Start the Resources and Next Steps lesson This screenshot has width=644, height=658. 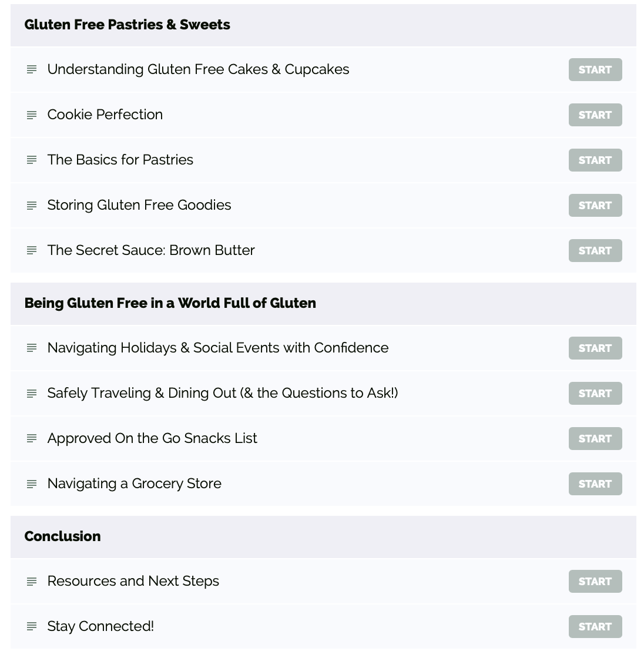pos(595,581)
